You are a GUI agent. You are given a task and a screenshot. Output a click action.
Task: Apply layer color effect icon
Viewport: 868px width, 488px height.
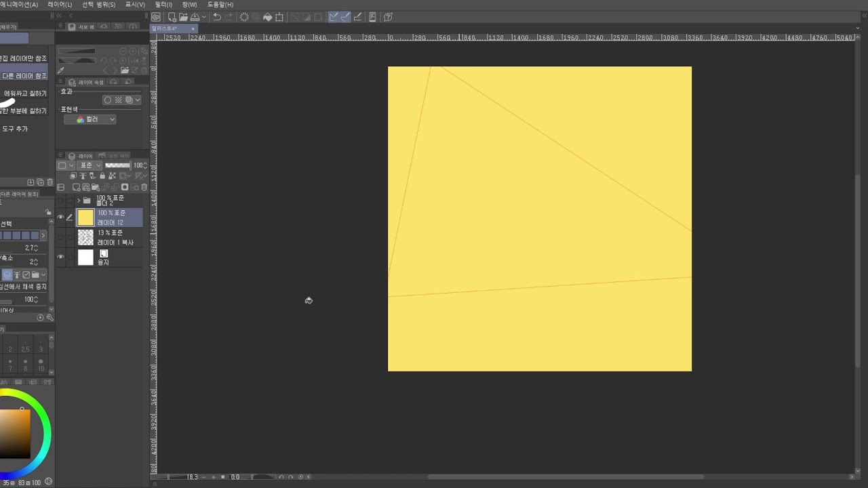click(x=129, y=100)
